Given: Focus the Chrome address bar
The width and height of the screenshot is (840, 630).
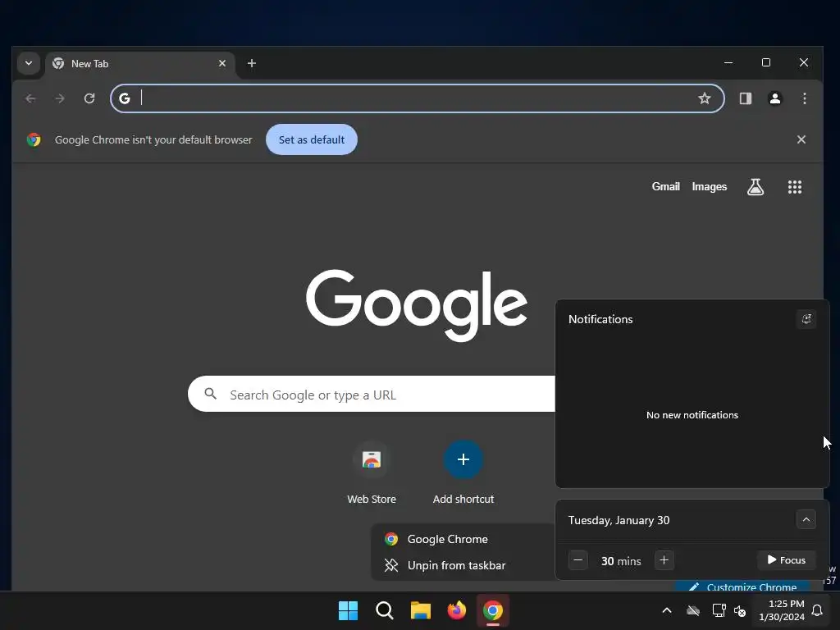Looking at the screenshot, I should click(x=418, y=98).
